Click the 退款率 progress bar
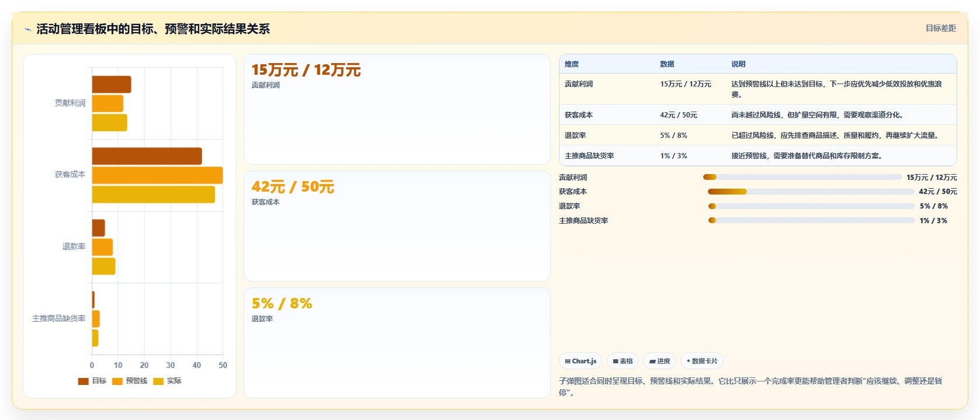Screen dimensions: 980x420 coord(811,206)
